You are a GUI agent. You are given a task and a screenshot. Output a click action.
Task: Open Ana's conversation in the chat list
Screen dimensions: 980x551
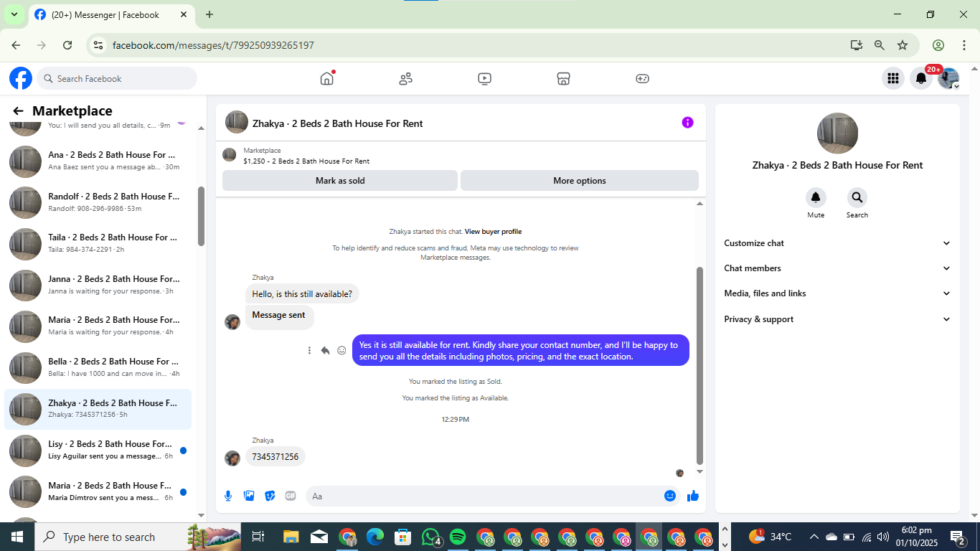(99, 161)
